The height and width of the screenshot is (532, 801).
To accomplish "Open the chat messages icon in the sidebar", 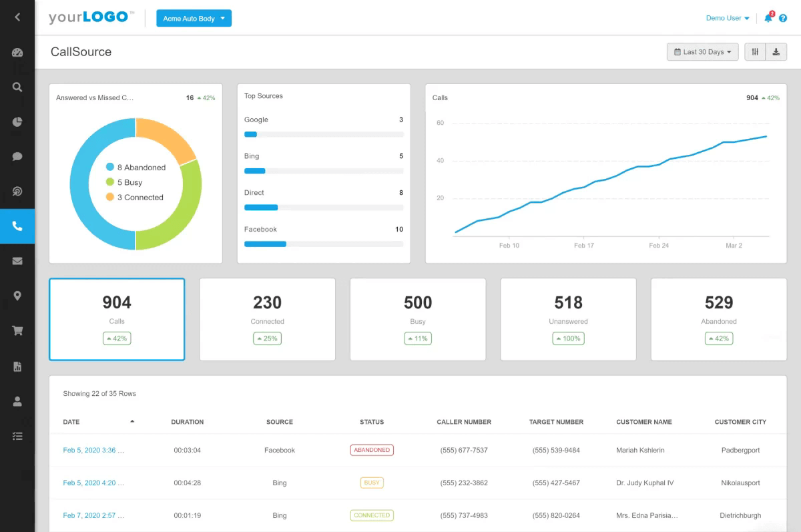I will 17,156.
